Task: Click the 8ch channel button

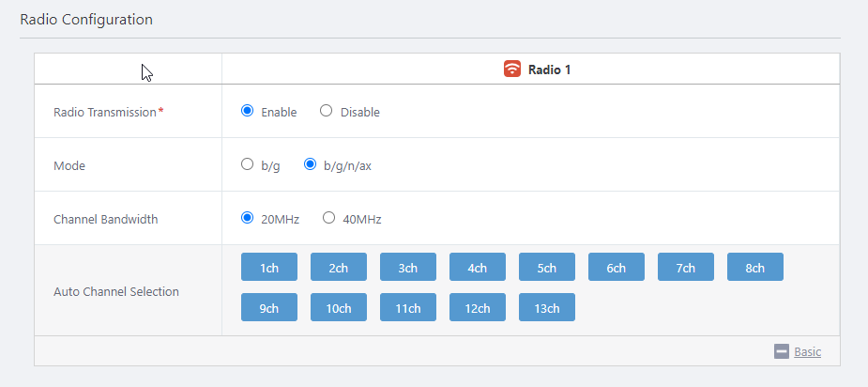Action: pos(755,268)
